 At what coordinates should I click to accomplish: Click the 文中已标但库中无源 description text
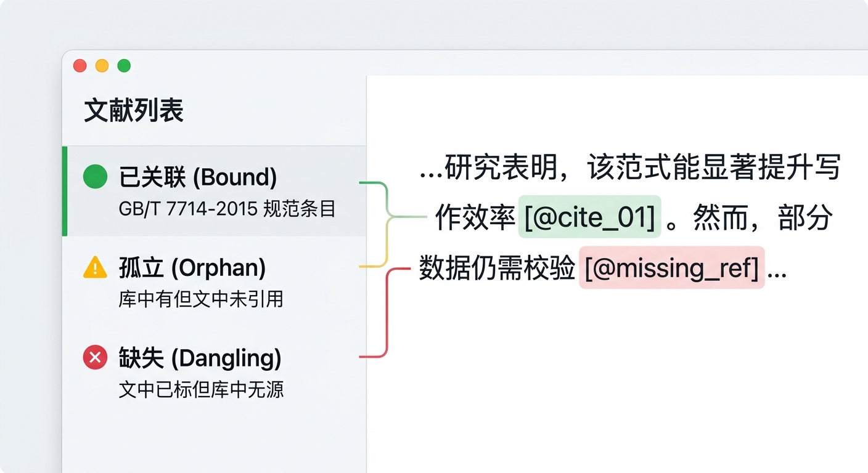pyautogui.click(x=201, y=389)
